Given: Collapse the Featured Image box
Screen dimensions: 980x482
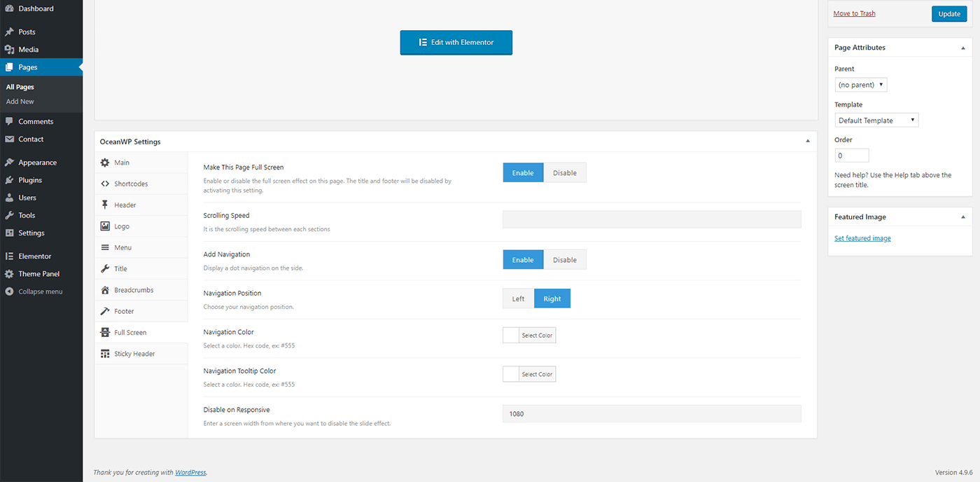Looking at the screenshot, I should point(962,217).
